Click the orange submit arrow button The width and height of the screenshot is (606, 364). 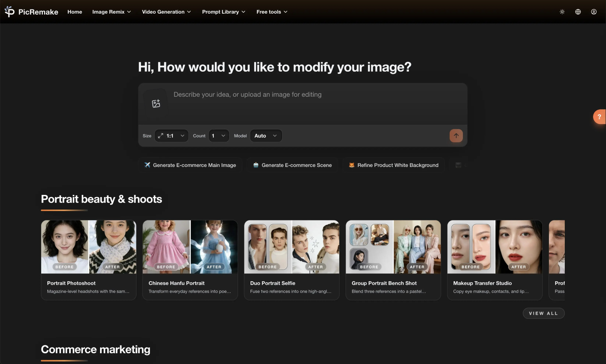(x=456, y=136)
